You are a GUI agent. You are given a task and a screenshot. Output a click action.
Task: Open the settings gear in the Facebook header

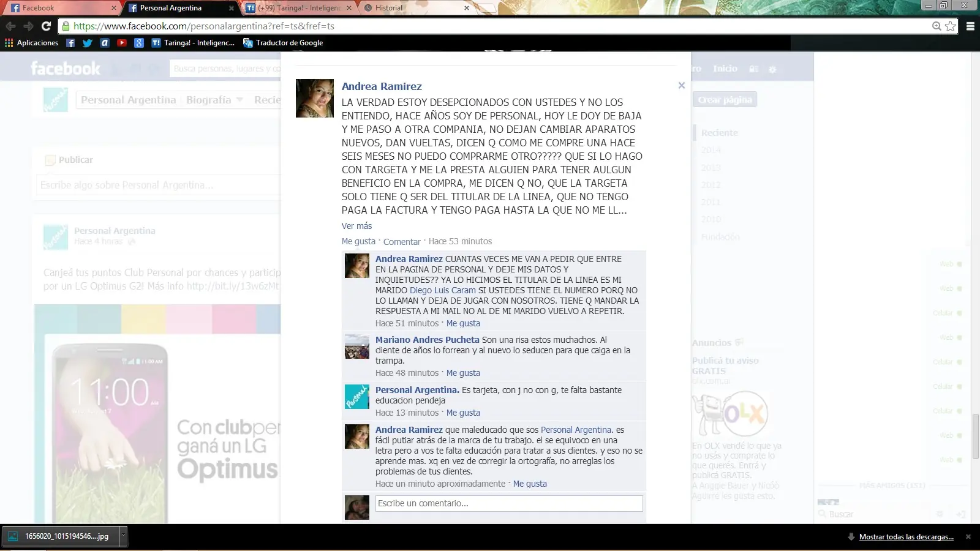point(772,69)
